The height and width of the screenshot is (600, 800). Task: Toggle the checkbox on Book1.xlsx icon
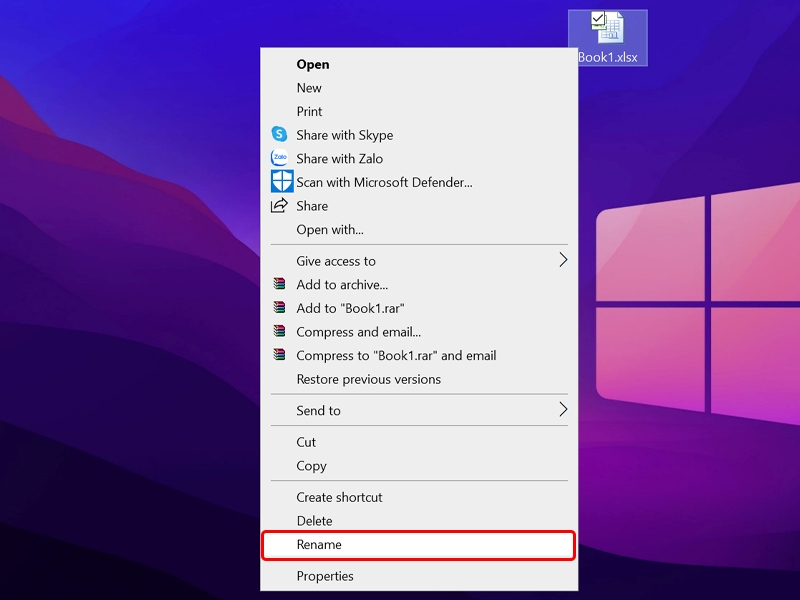pos(598,19)
